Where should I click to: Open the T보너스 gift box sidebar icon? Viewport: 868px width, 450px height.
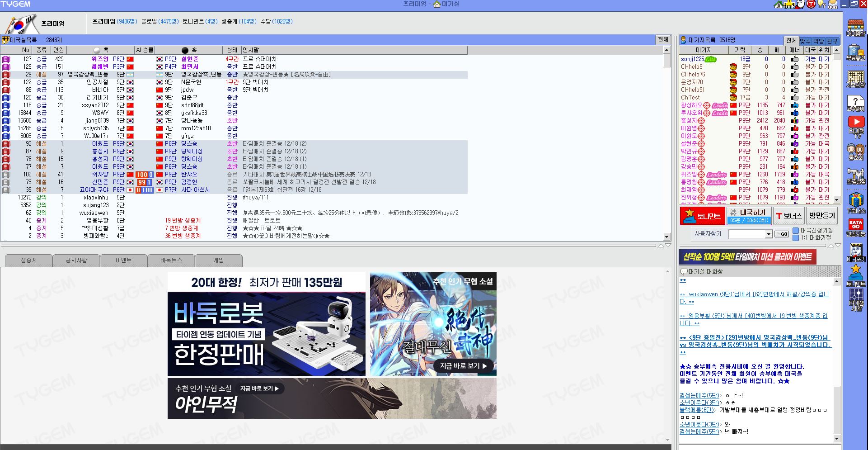pyautogui.click(x=856, y=203)
